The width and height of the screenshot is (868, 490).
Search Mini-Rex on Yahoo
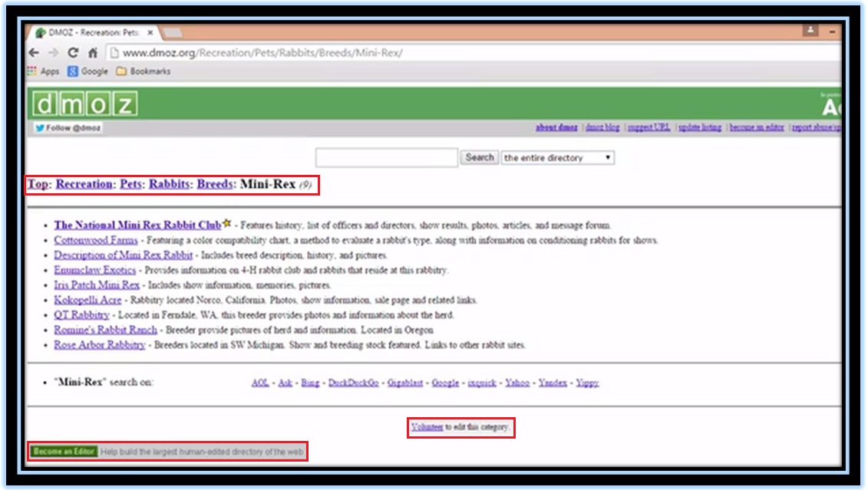pyautogui.click(x=517, y=383)
